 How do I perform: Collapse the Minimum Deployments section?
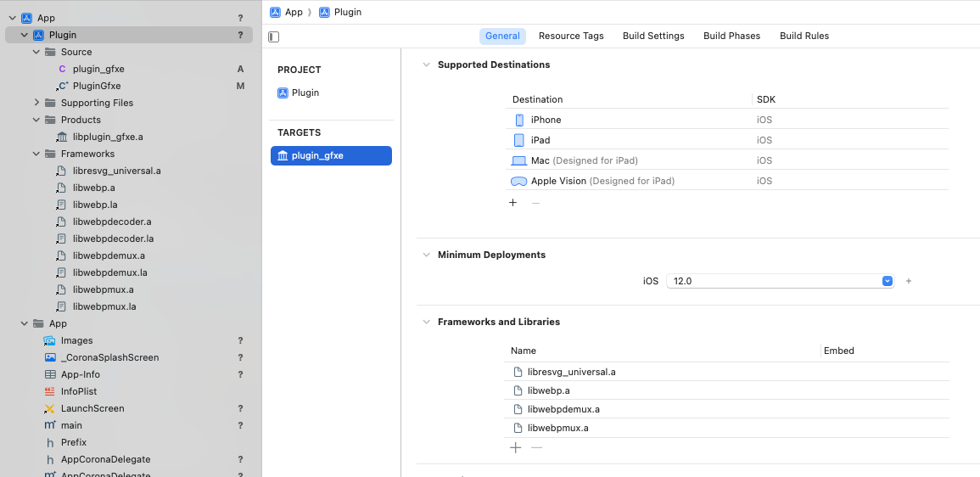(x=426, y=255)
